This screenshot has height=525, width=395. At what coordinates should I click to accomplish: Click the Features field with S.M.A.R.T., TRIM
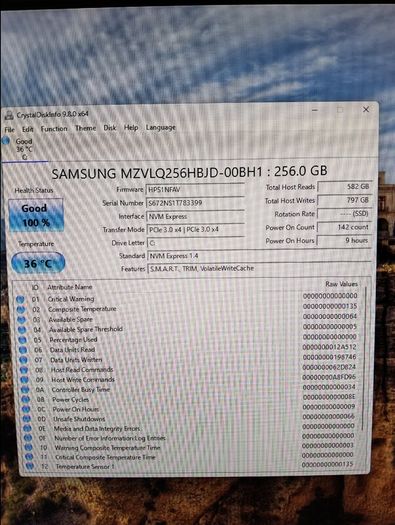coord(259,269)
